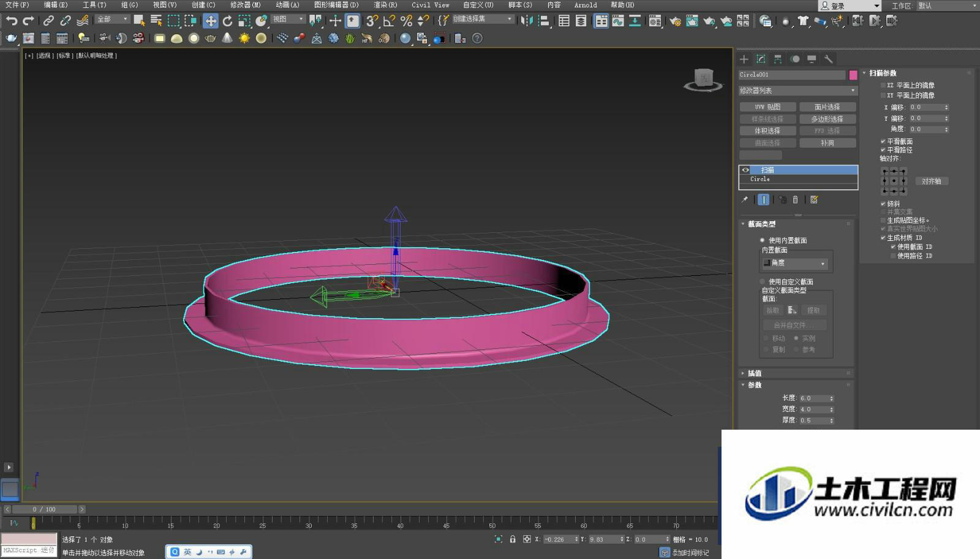
Task: Click the sun light icon
Action: pos(244,38)
